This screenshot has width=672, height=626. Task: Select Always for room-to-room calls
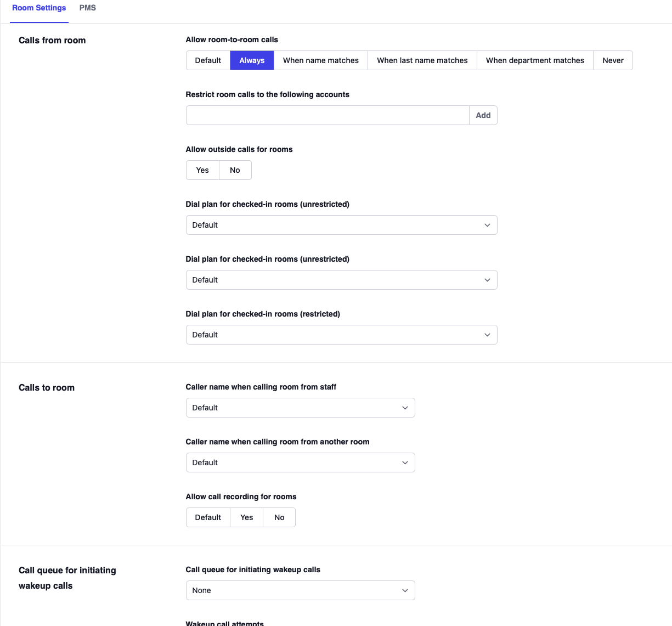(252, 60)
